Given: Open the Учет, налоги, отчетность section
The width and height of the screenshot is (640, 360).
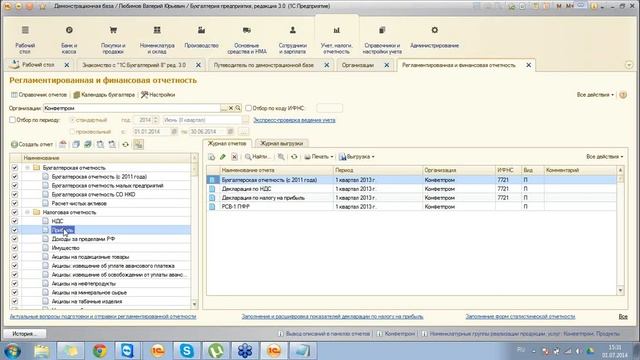Looking at the screenshot, I should pyautogui.click(x=337, y=39).
